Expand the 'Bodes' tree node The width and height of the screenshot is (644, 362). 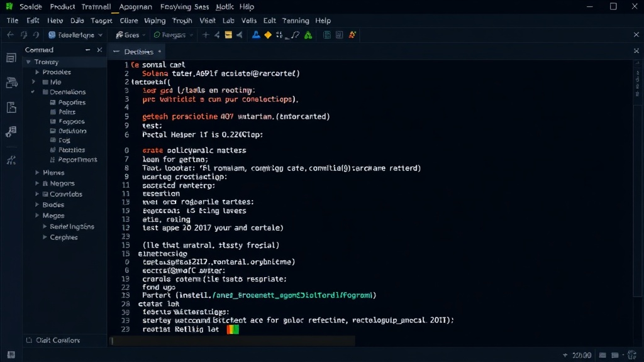(37, 205)
